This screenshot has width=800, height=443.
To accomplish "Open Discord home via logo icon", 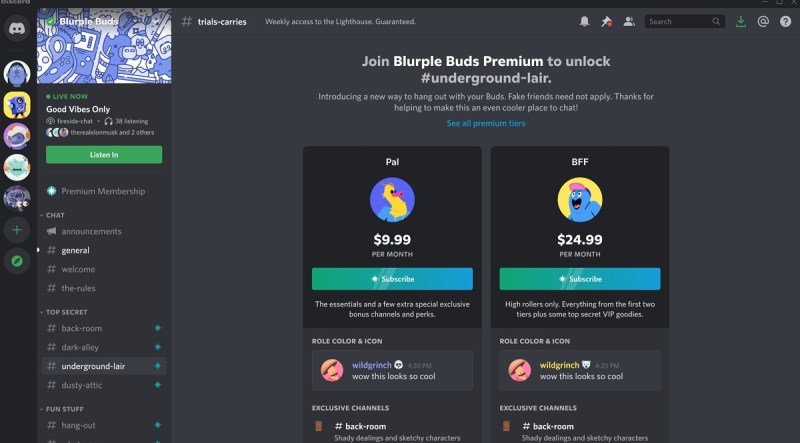I will click(x=17, y=29).
